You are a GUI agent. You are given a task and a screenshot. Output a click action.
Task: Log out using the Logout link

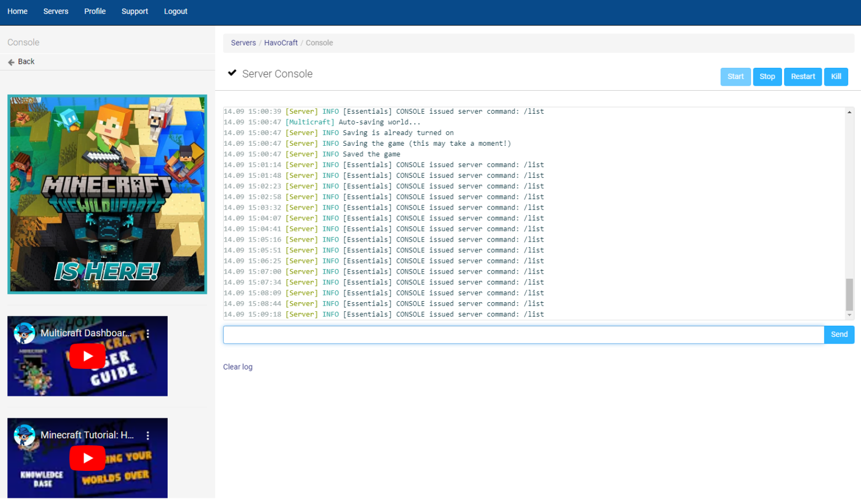click(175, 11)
